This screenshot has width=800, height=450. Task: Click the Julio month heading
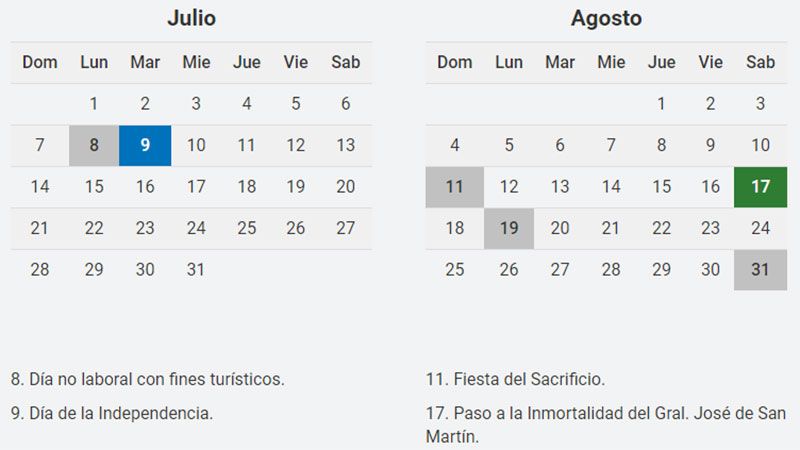(191, 18)
